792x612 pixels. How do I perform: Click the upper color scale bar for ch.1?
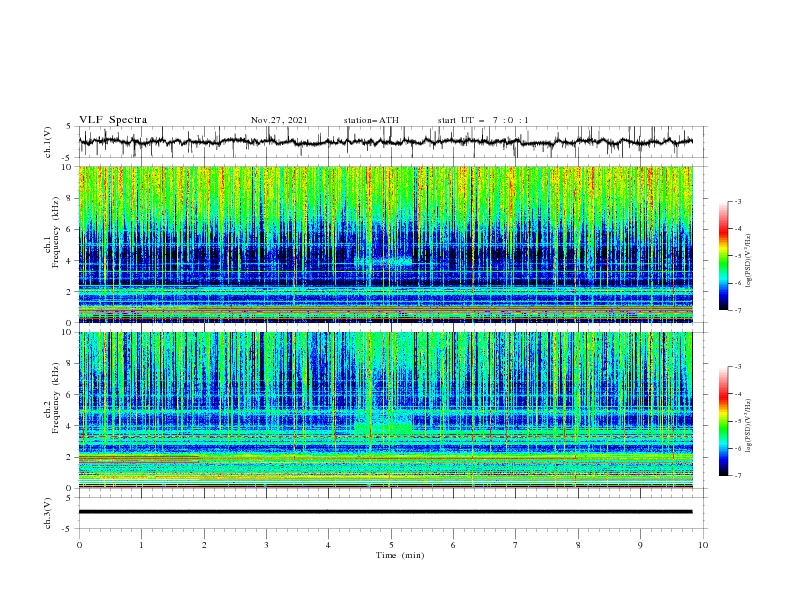(x=723, y=256)
